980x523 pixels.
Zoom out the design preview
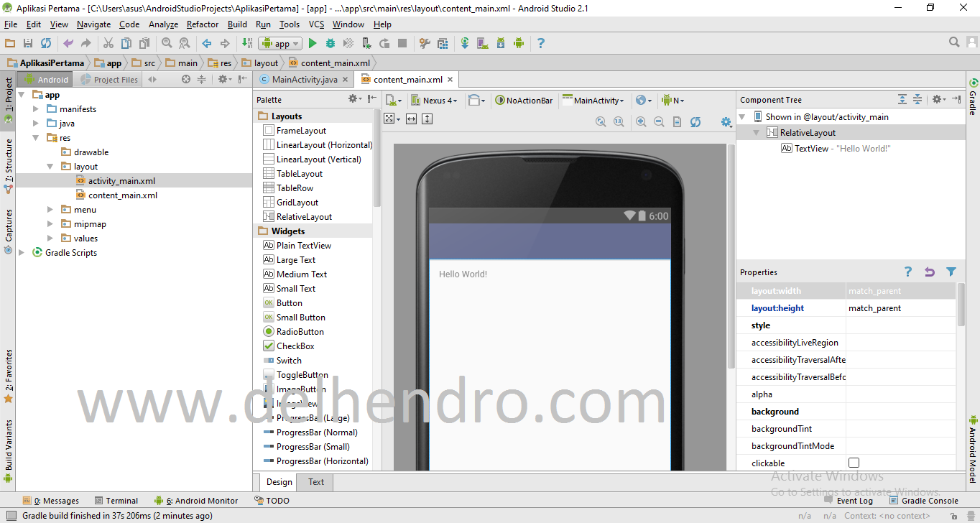click(x=659, y=122)
